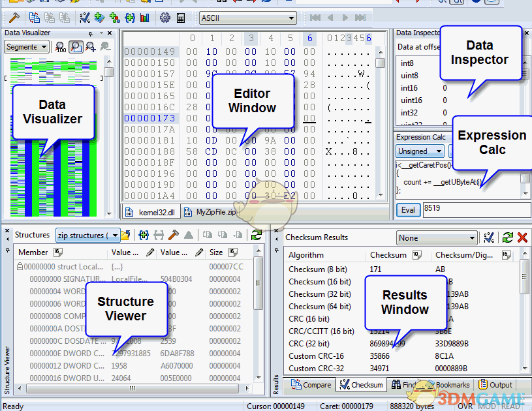The image size is (532, 411).
Task: Open the structure file folder icon
Action: 125,235
